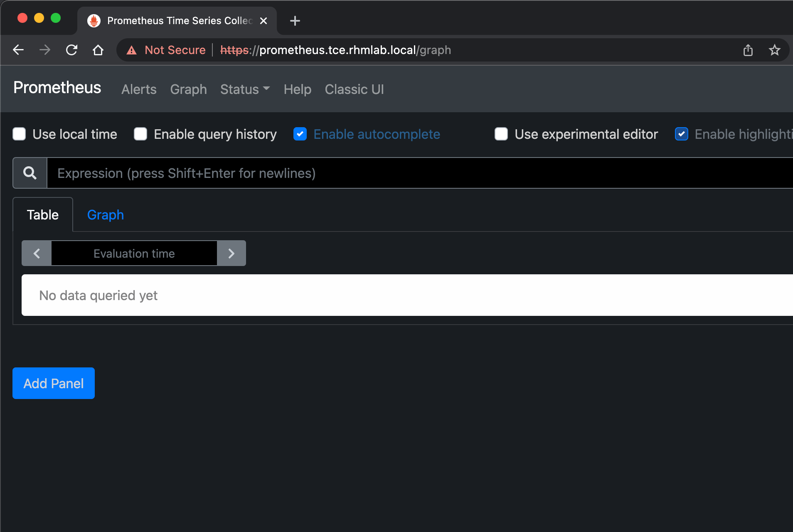Uncheck Enable highlighting checkbox
Image resolution: width=793 pixels, height=532 pixels.
pyautogui.click(x=682, y=134)
